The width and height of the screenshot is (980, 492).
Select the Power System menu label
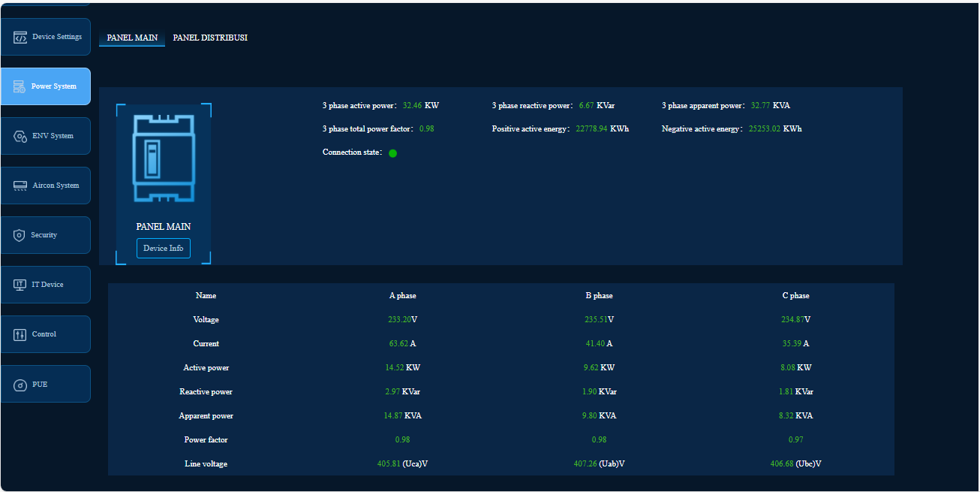tap(54, 86)
